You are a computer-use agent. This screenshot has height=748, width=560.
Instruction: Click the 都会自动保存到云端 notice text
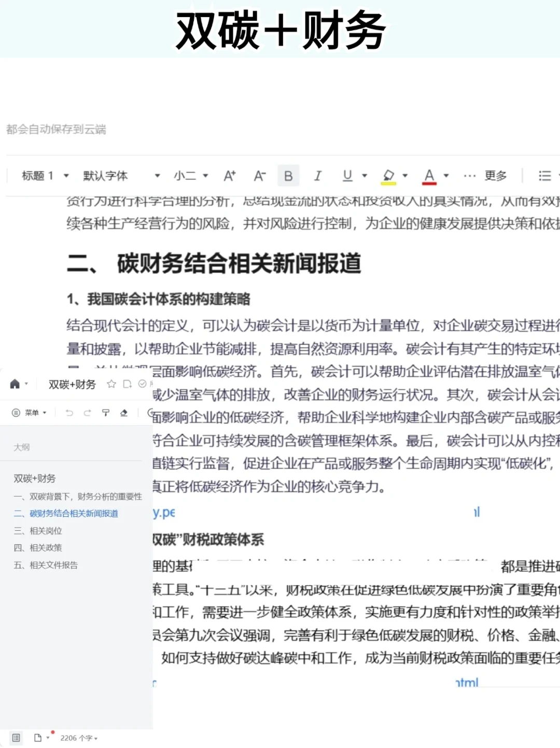pos(56,129)
